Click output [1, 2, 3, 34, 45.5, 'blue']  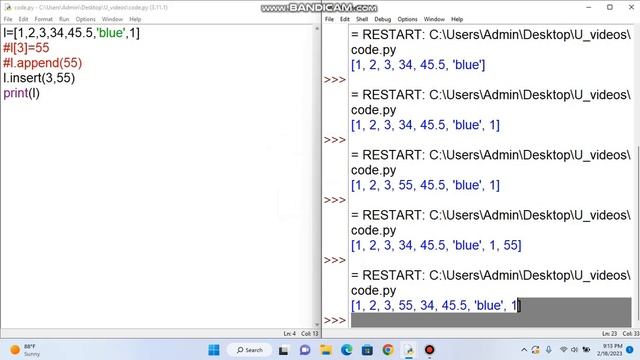click(418, 64)
